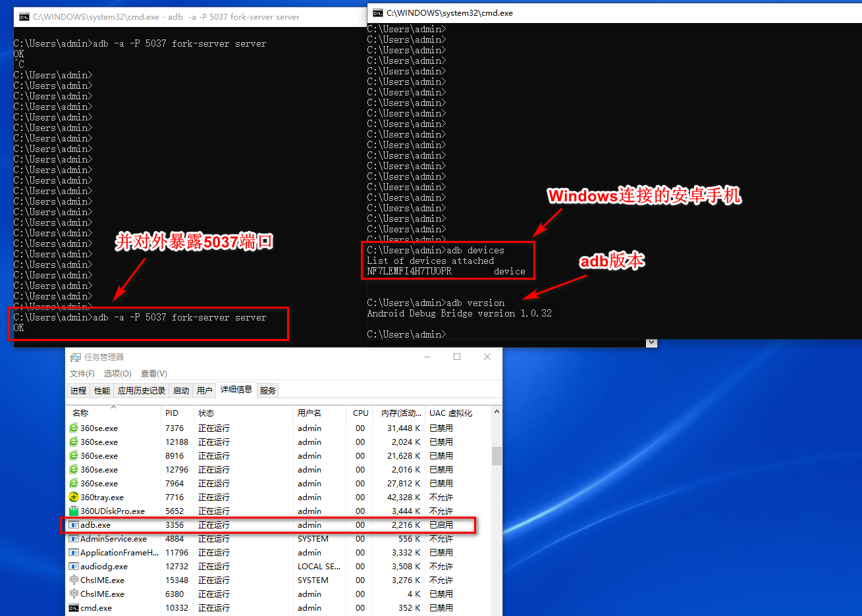Click the right cmd.exe window title icon
This screenshot has height=616, width=862.
[x=377, y=13]
